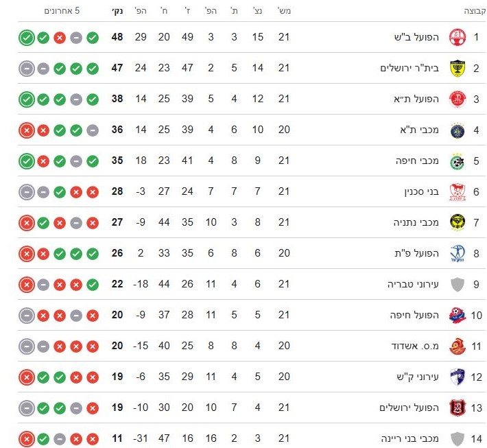Screen dimensions: 487x448
Task: Click the הפועל ב"ש team logo
Action: tap(456, 38)
